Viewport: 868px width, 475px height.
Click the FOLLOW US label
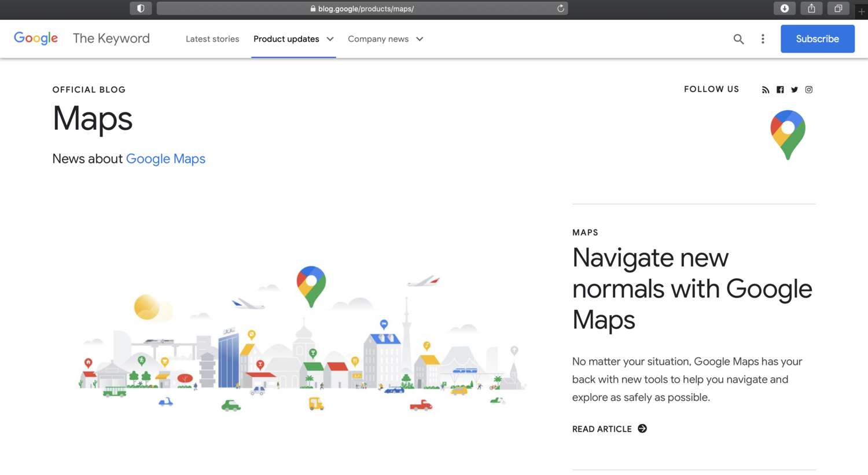(x=711, y=89)
